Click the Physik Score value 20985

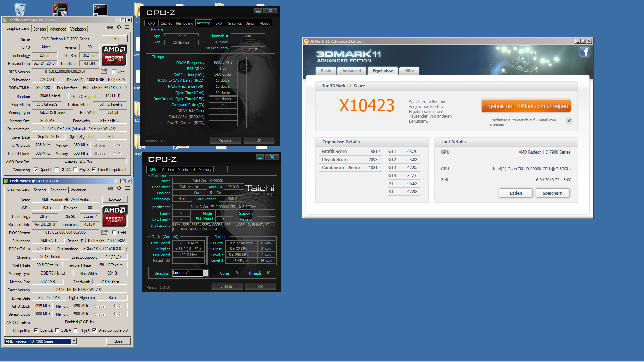tap(374, 160)
